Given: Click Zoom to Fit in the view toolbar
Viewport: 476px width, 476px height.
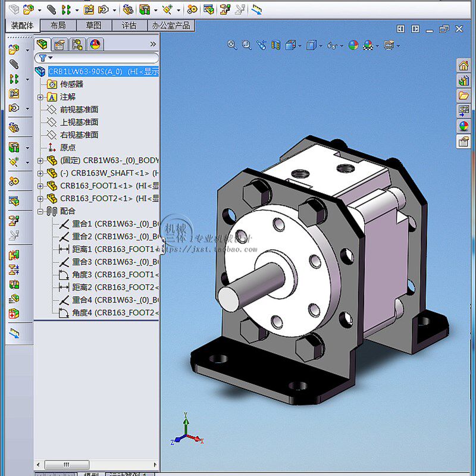Looking at the screenshot, I should click(232, 46).
